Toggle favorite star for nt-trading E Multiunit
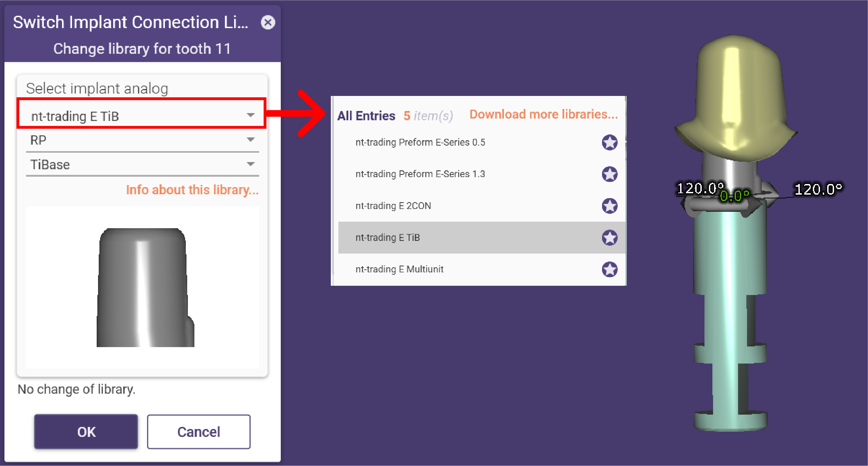The width and height of the screenshot is (868, 466). (610, 269)
